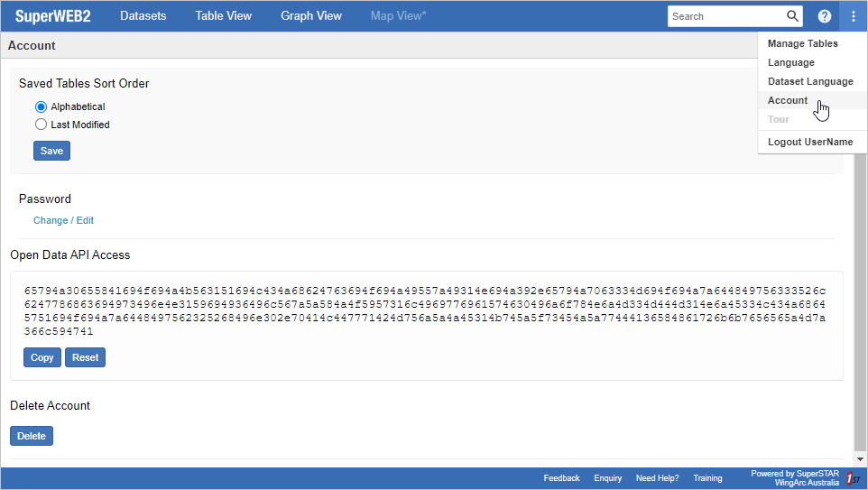Open the Datasets tab
Image resolution: width=868 pixels, height=490 pixels.
[x=143, y=16]
